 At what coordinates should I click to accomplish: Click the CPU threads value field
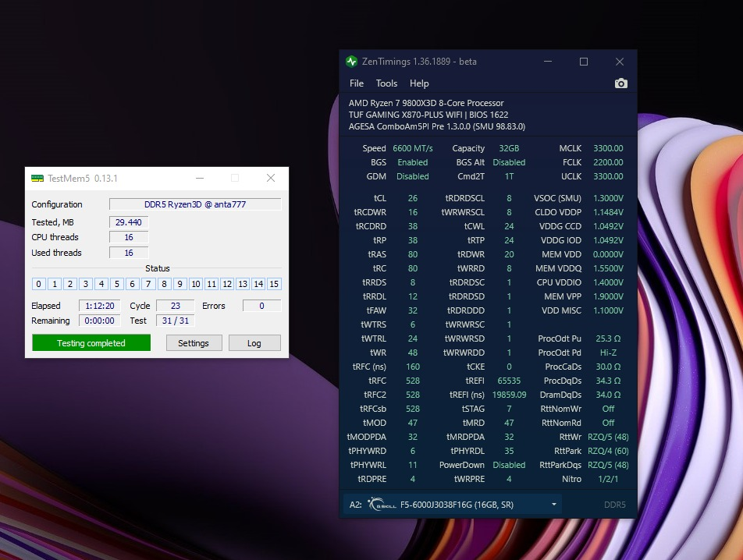(129, 237)
